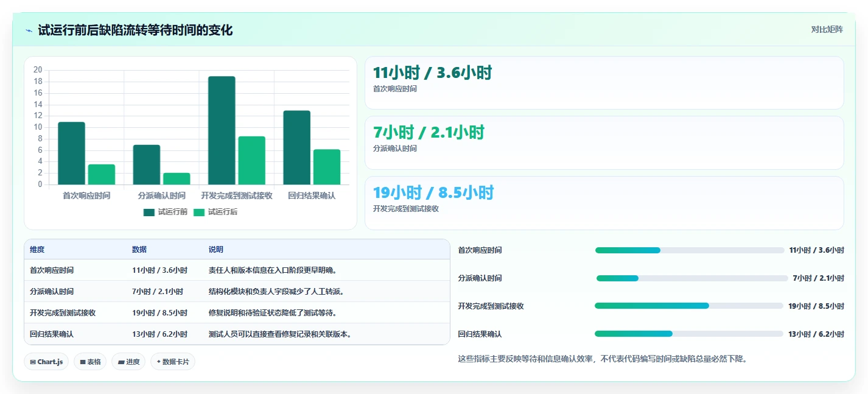The height and width of the screenshot is (394, 868).
Task: Click progress value 11小时 / 3.6小时
Action: [816, 250]
